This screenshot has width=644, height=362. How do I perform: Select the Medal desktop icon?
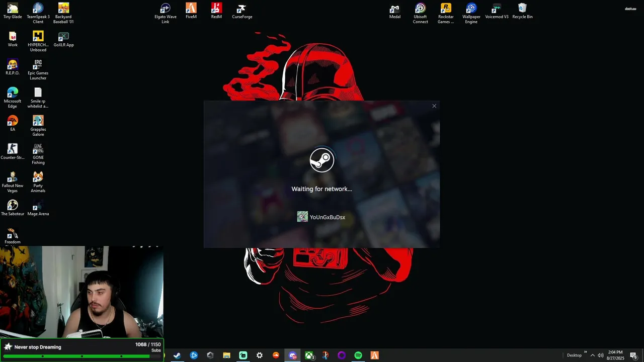(395, 11)
